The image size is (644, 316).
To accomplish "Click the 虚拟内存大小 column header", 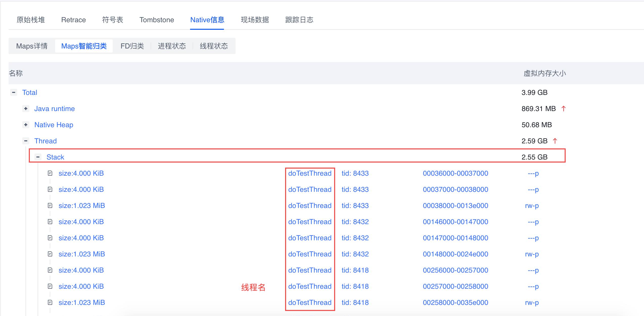I will pos(545,73).
